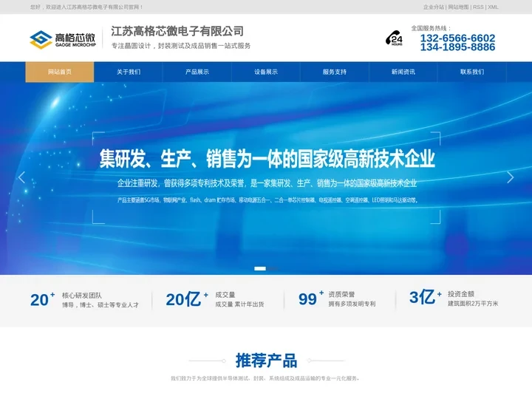The height and width of the screenshot is (399, 532).
Task: Select the second carousel indicator dot
Action: pyautogui.click(x=272, y=268)
